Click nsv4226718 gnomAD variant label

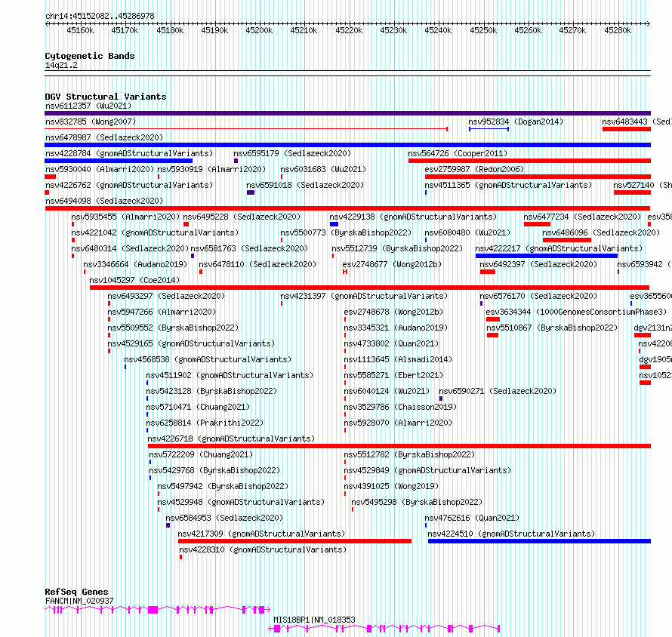pos(231,439)
